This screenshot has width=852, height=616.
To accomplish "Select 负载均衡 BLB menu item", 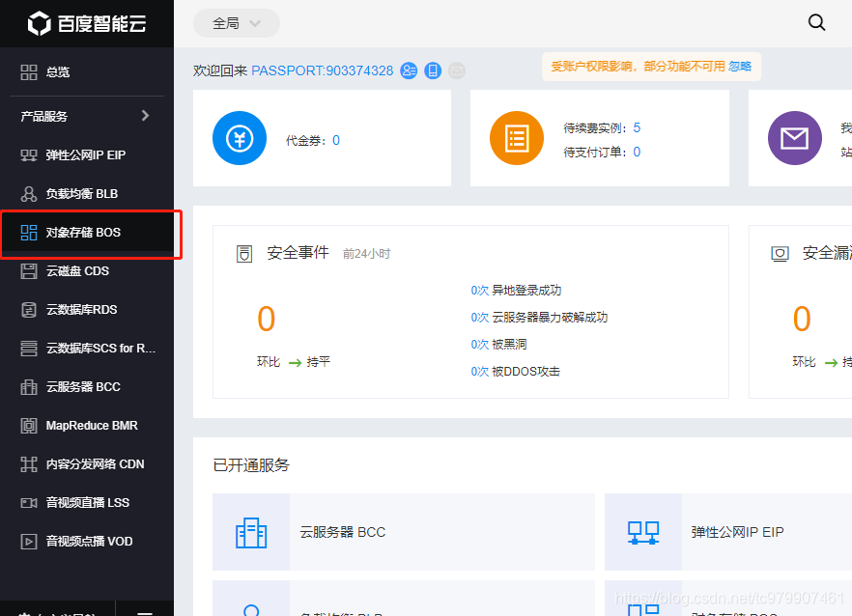I will [x=87, y=193].
